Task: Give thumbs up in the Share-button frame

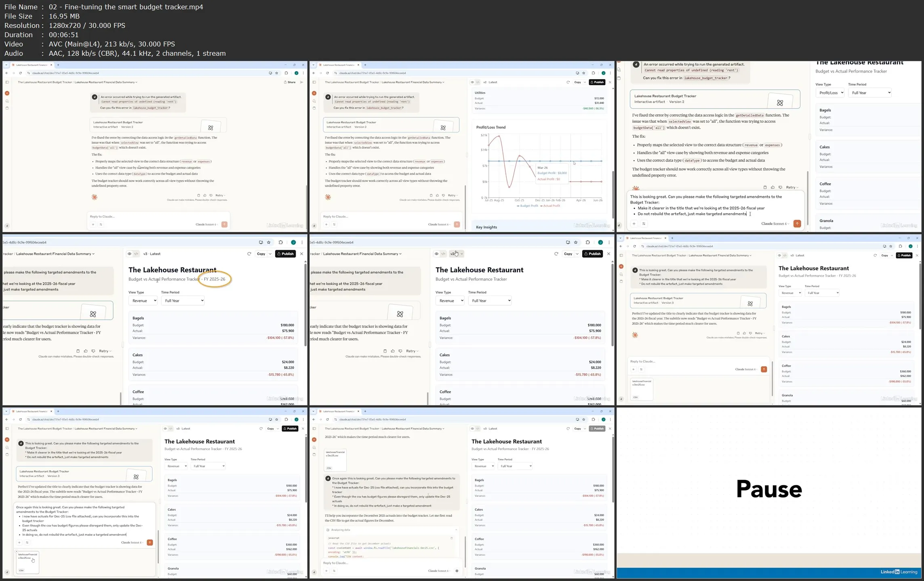Action: click(205, 195)
